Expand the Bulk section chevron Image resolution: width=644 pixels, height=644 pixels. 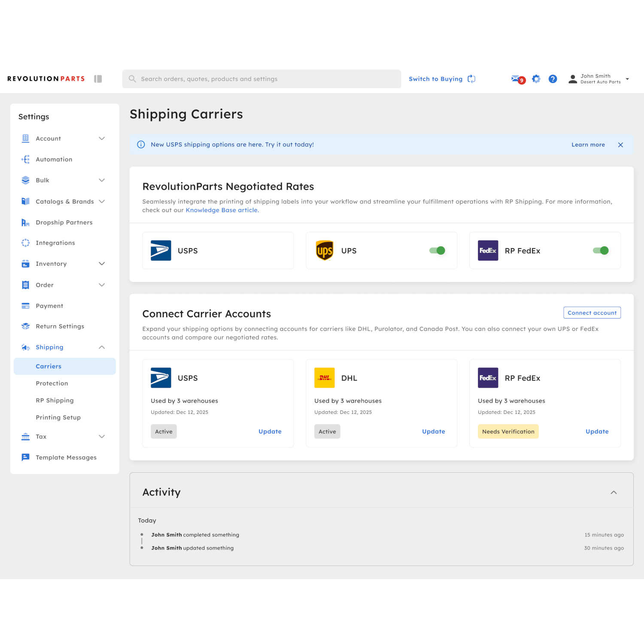tap(102, 180)
